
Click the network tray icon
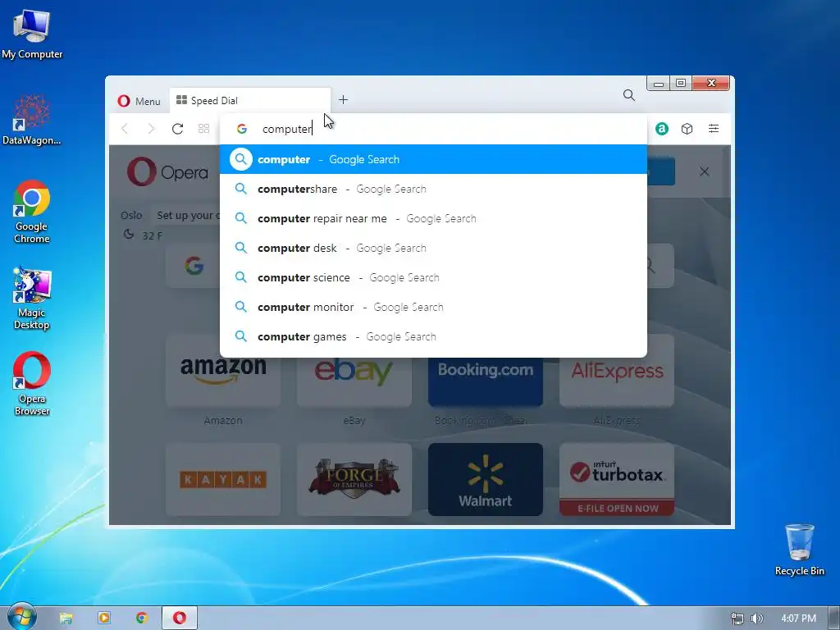coord(737,619)
